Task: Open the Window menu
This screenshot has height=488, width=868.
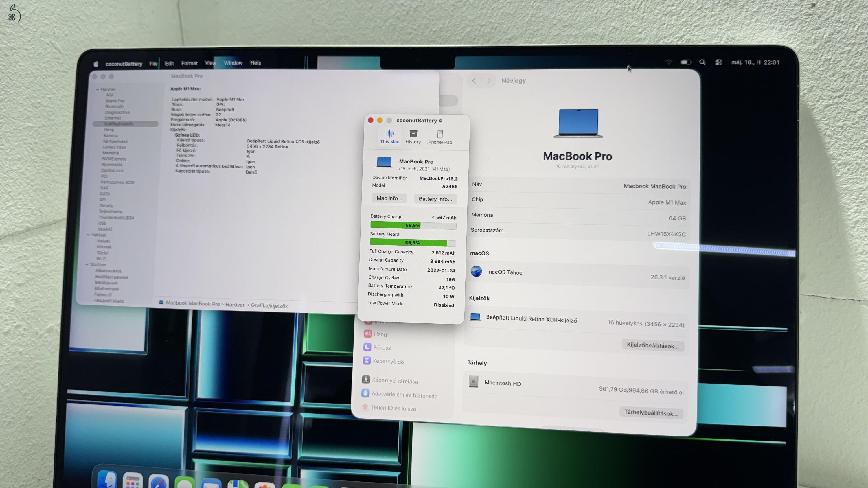Action: click(233, 63)
